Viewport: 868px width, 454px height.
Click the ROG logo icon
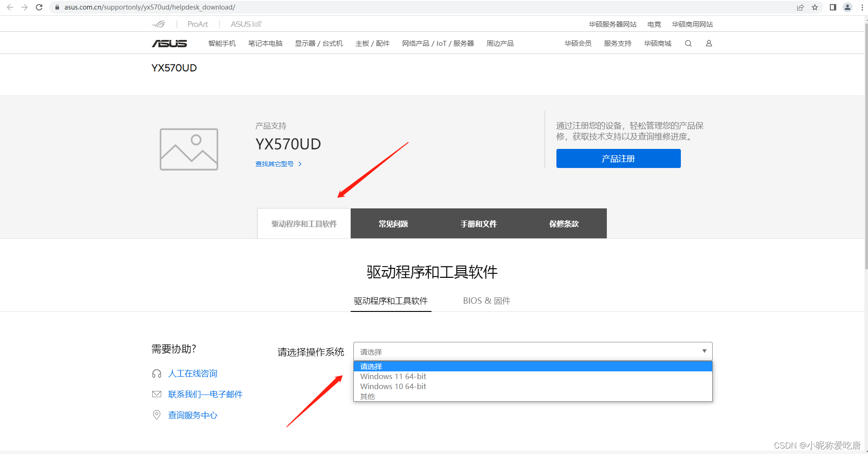pos(159,24)
